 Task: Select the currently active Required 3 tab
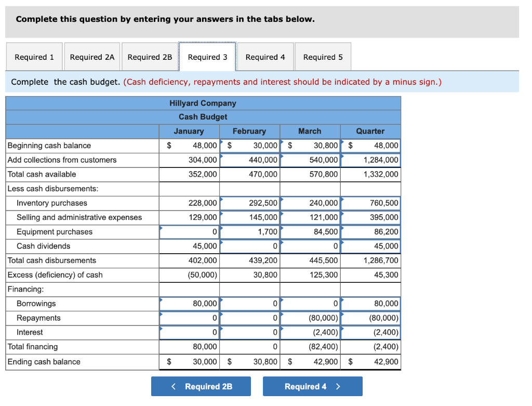(207, 57)
